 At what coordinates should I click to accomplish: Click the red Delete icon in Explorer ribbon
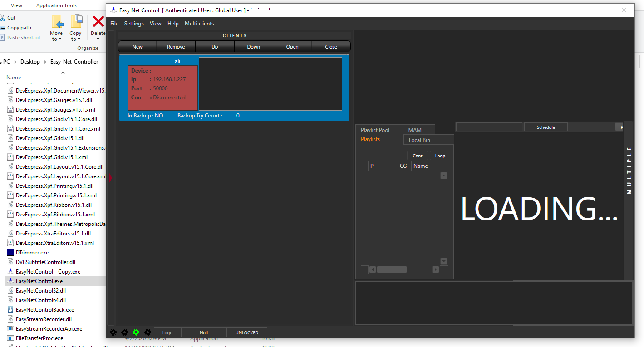tap(98, 21)
